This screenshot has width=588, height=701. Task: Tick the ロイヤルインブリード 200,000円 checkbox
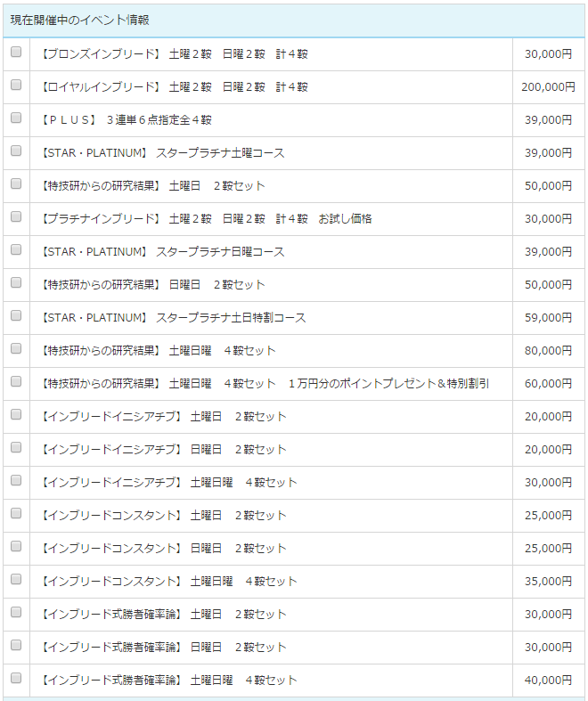click(16, 85)
